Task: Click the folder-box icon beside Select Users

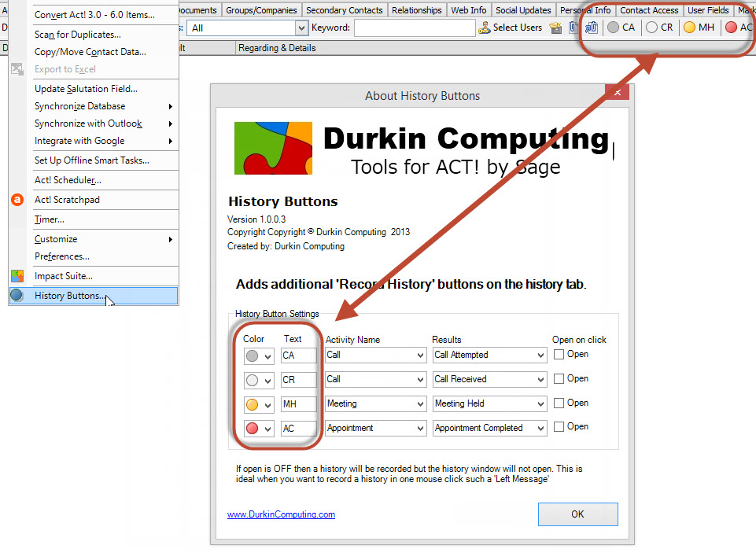Action: tap(556, 28)
